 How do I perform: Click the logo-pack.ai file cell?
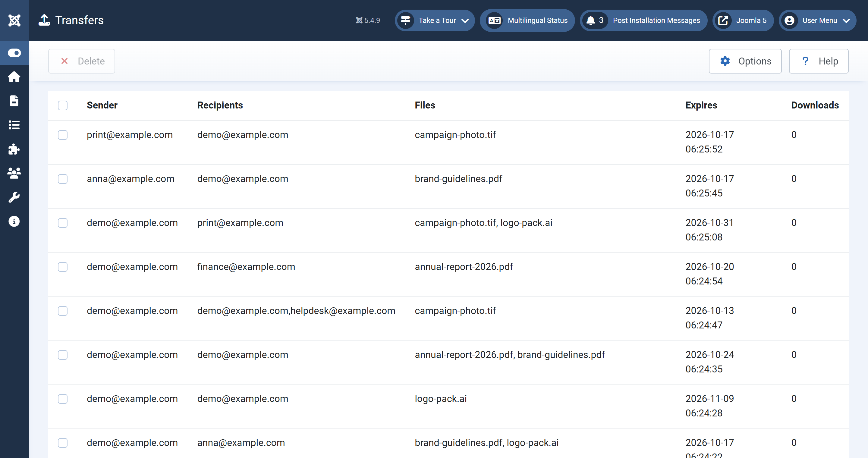[x=440, y=399]
